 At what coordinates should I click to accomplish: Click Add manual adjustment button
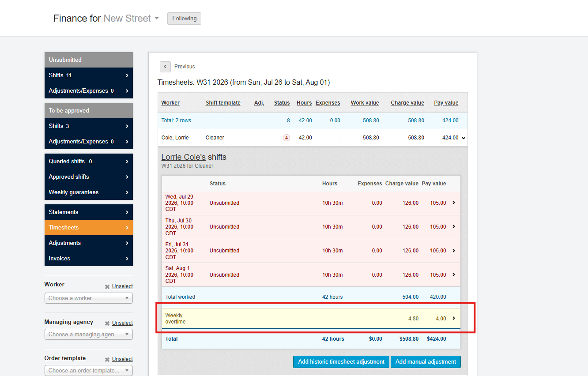pyautogui.click(x=426, y=362)
